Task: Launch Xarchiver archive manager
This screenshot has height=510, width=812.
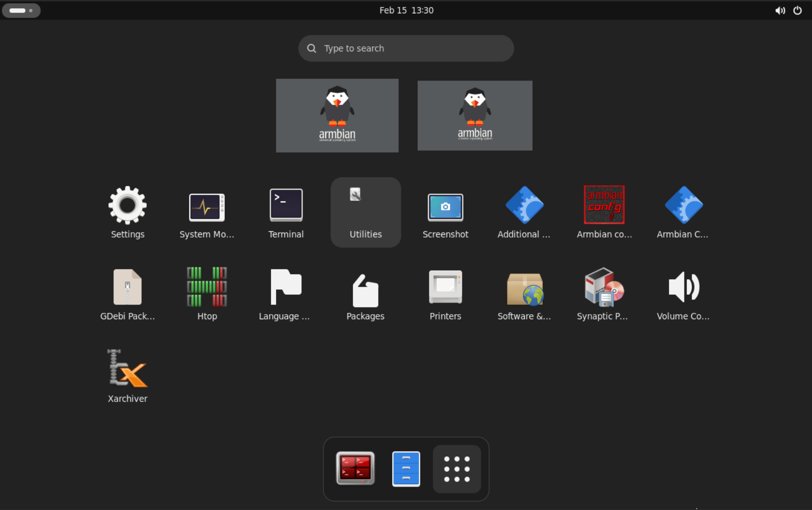Action: click(x=128, y=377)
